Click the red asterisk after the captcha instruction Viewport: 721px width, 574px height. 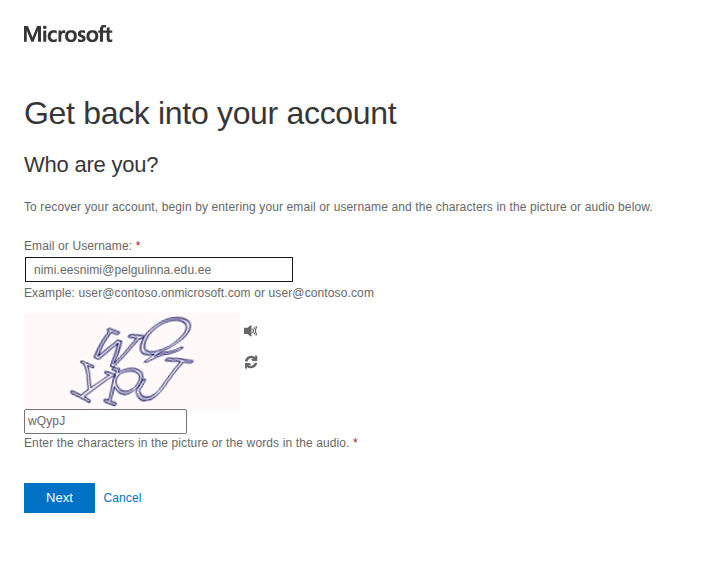point(355,442)
